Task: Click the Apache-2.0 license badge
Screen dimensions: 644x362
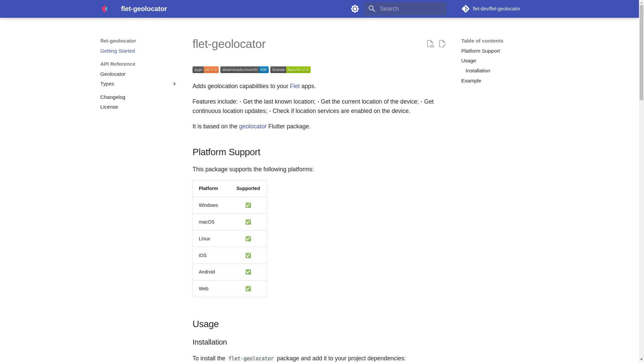Action: tap(290, 70)
